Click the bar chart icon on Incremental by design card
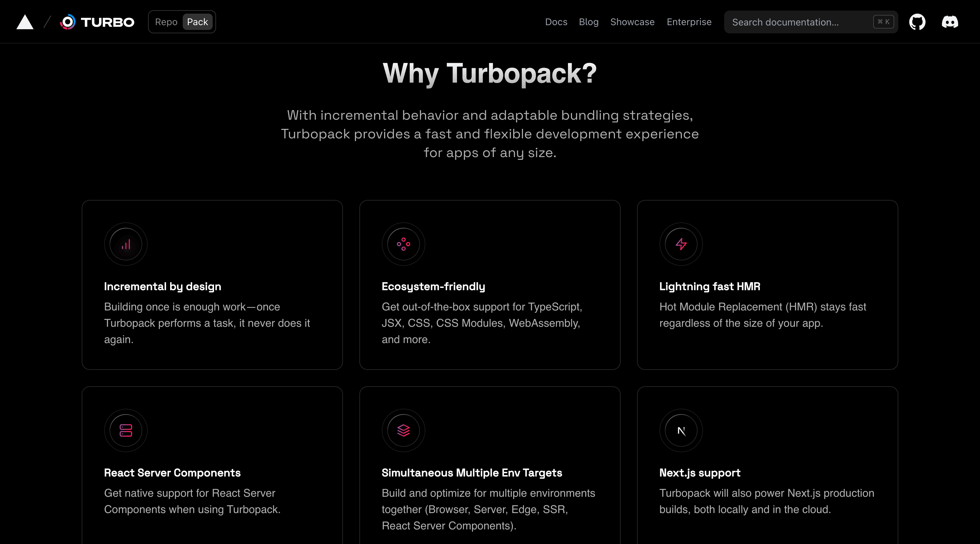Screen dimensions: 980x544 tap(126, 244)
